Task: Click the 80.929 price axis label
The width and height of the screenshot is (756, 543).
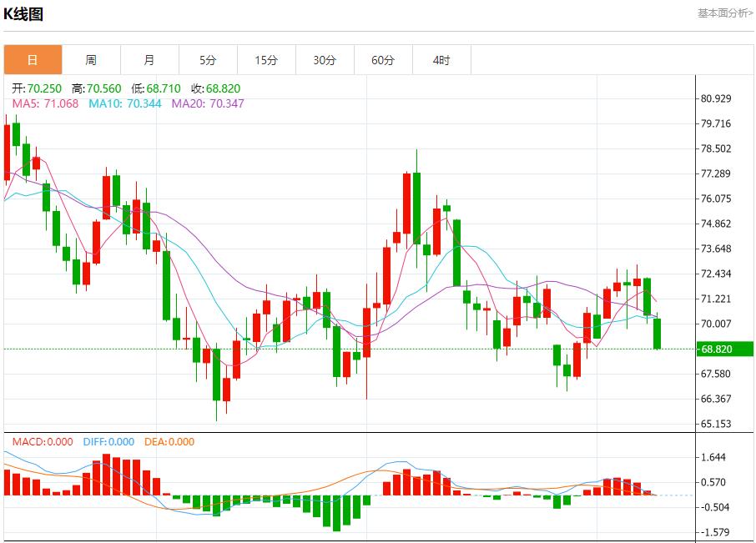Action: 716,98
